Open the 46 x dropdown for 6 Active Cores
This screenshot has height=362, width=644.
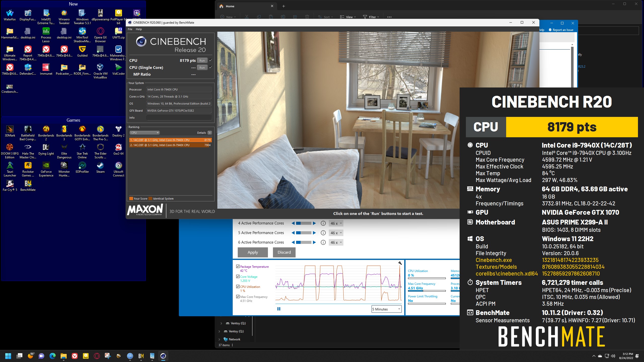coord(336,242)
